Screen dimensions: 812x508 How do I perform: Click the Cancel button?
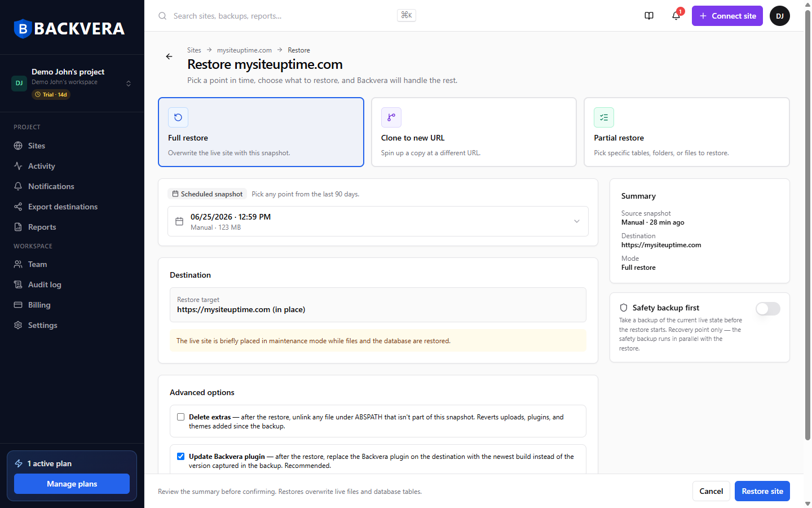(711, 491)
